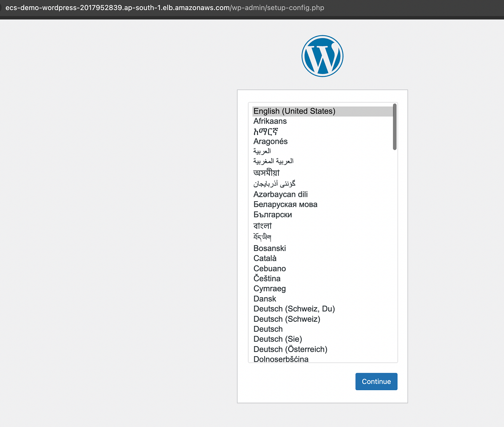
Task: Select Deutsch (Sie) language option
Action: (323, 339)
